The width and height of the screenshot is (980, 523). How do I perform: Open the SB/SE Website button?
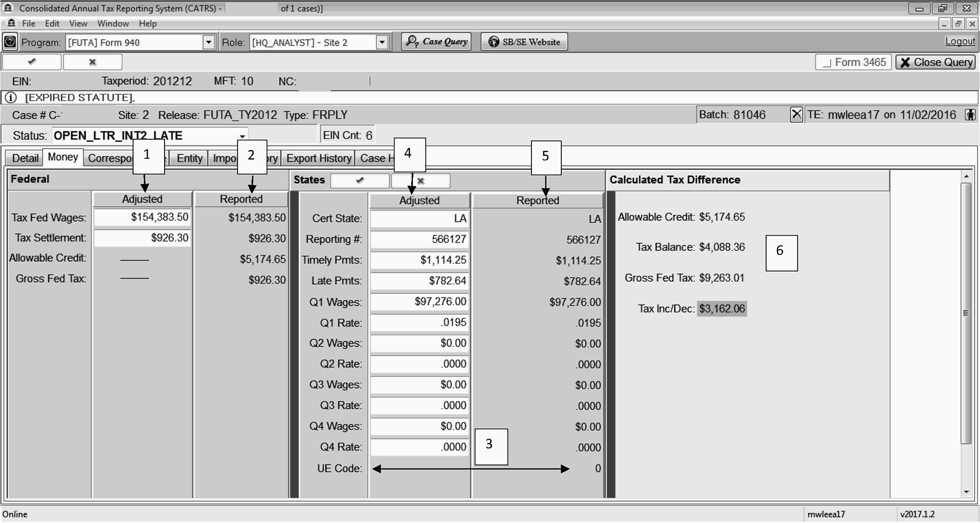point(524,42)
